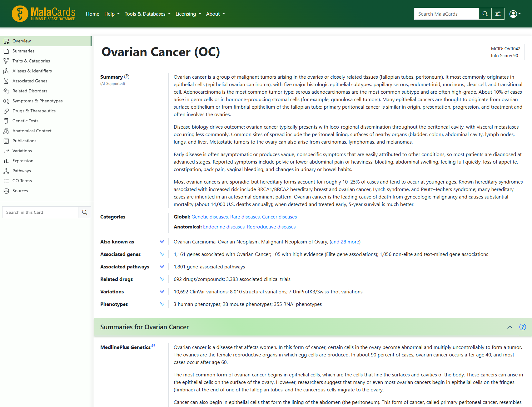Expand the Related drugs details
The image size is (532, 407).
tap(162, 279)
